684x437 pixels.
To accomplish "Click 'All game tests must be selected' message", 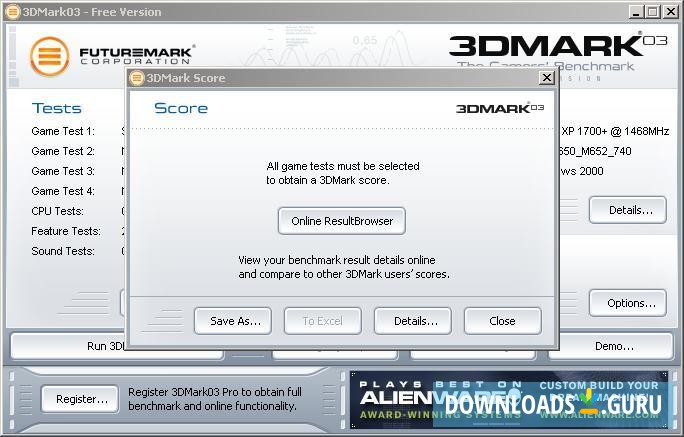I will click(343, 166).
